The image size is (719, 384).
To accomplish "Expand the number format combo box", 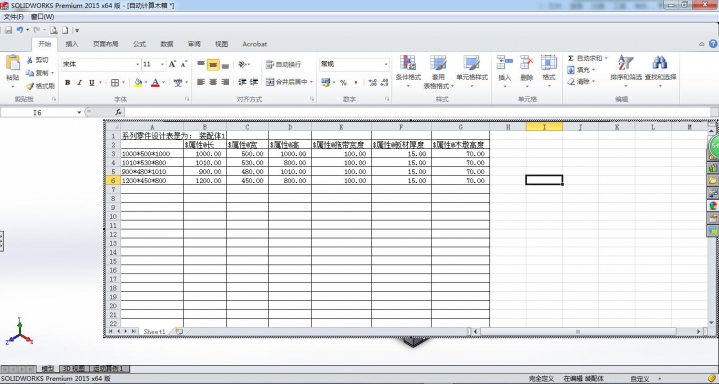I will [x=386, y=64].
